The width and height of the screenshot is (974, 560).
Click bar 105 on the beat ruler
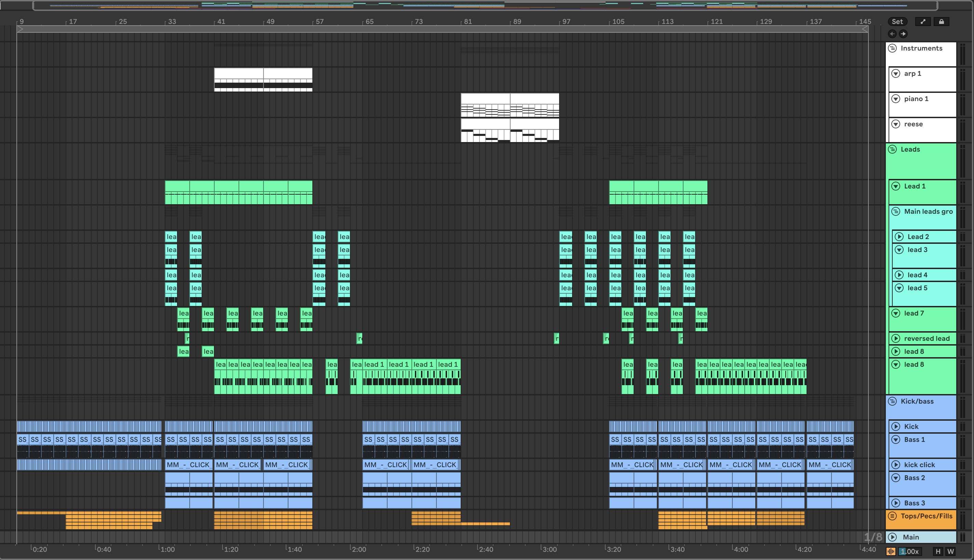[618, 22]
